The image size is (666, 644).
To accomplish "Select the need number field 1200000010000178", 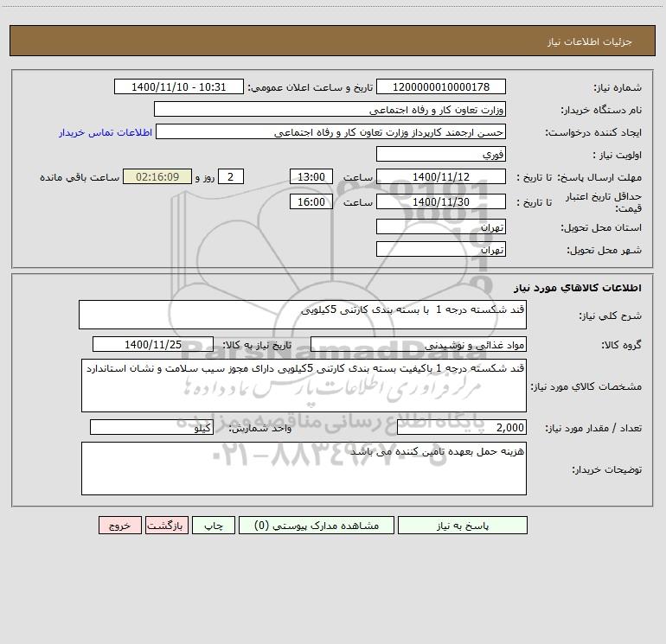I will [x=441, y=86].
